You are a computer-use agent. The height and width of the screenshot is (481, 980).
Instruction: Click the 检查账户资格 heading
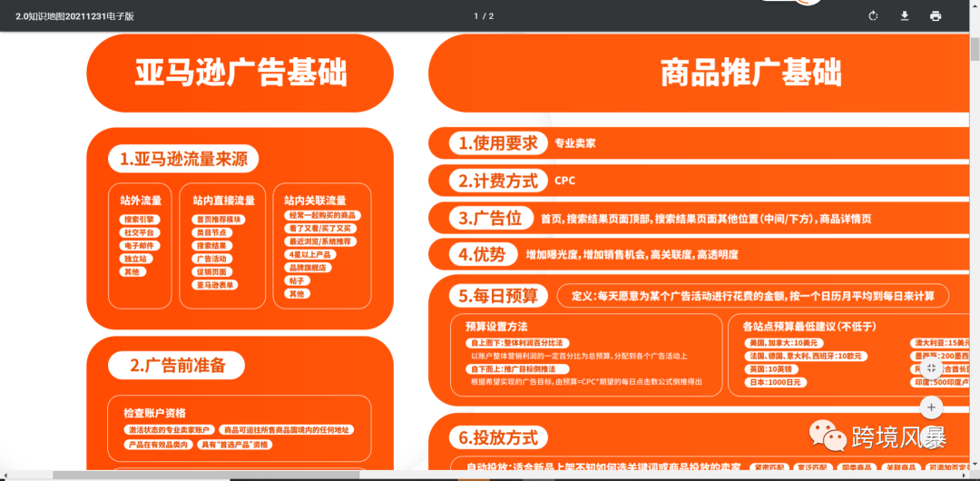[x=154, y=414]
